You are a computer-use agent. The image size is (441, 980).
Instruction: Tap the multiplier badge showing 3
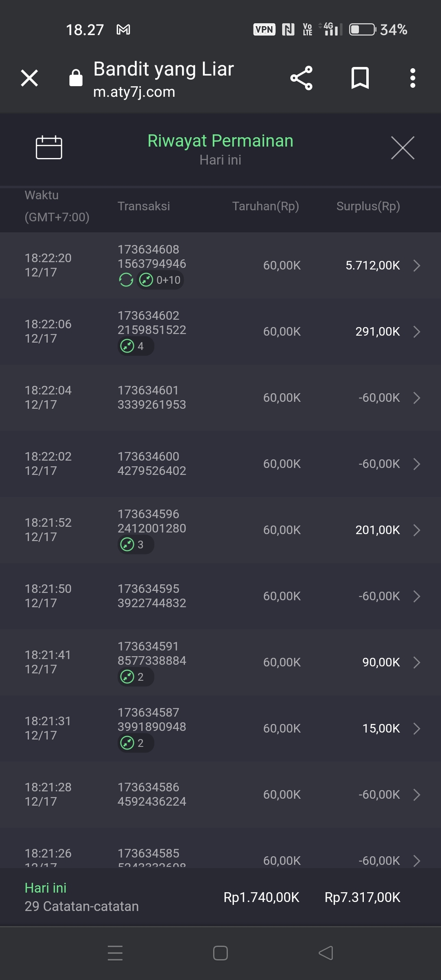tap(136, 545)
